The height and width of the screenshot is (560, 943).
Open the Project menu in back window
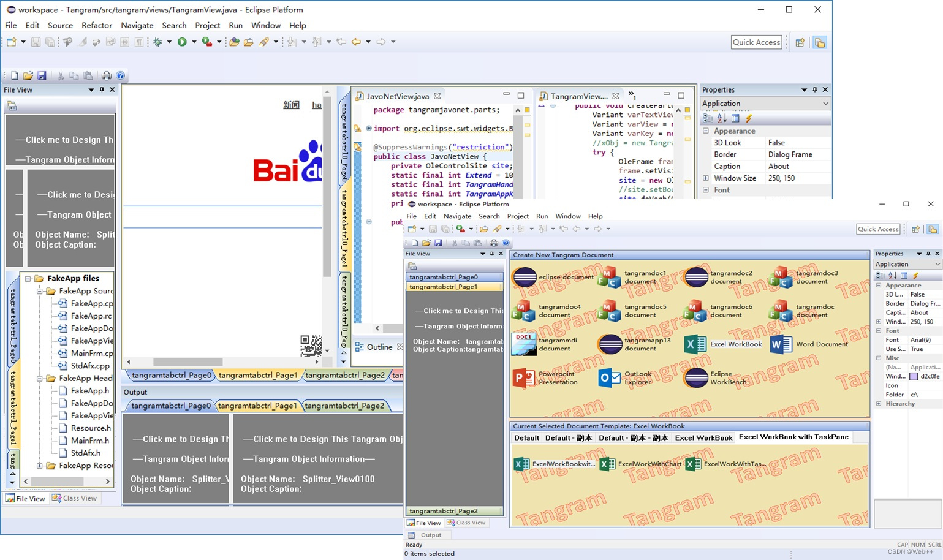[x=207, y=25]
